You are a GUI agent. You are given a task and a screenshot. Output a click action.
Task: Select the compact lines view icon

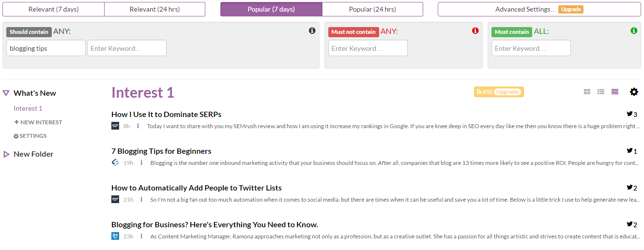(x=615, y=92)
